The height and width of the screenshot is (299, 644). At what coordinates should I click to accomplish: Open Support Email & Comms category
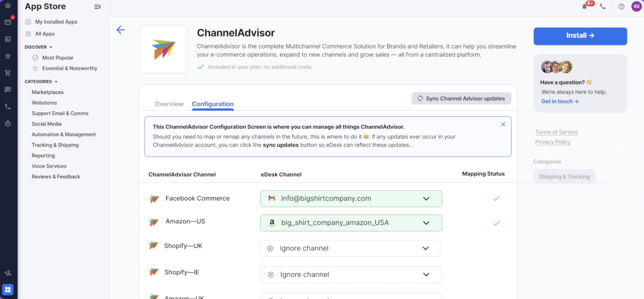click(60, 113)
